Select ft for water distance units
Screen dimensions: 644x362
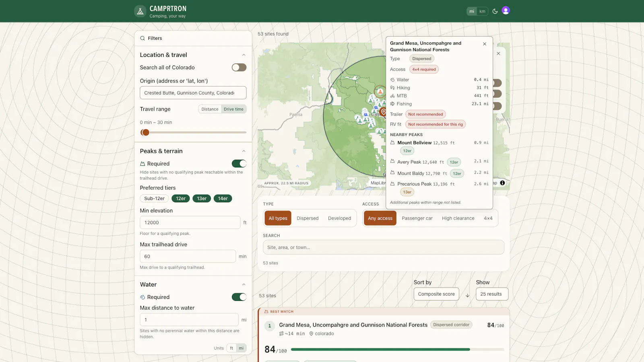pos(231,348)
